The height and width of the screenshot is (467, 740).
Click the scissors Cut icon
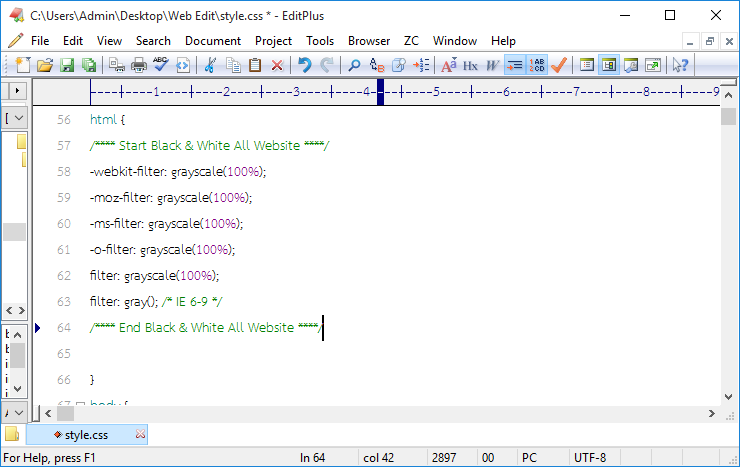[210, 65]
